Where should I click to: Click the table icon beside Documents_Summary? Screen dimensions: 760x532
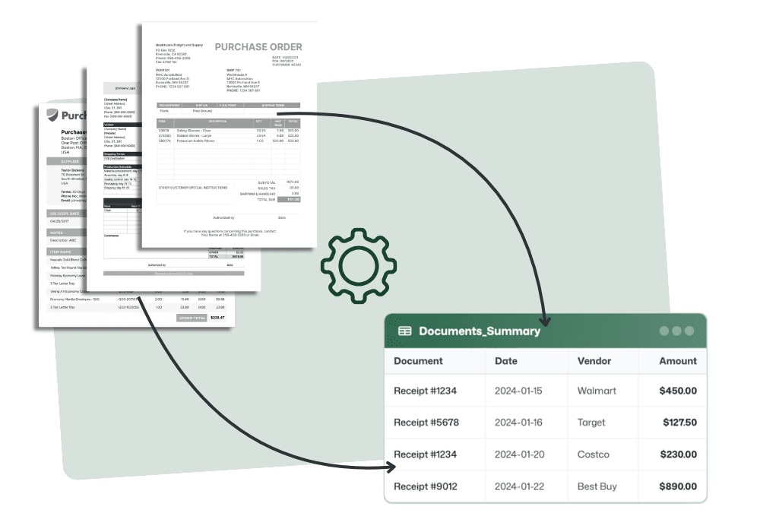[x=405, y=331]
